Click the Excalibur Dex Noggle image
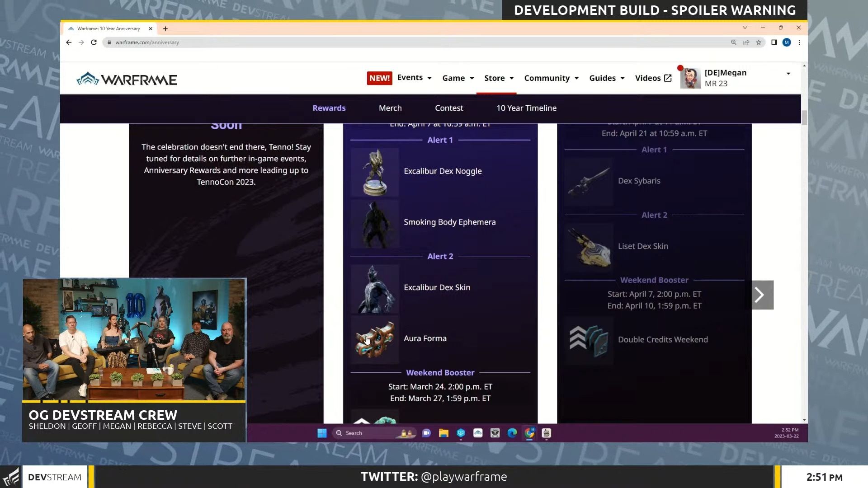 [x=375, y=173]
